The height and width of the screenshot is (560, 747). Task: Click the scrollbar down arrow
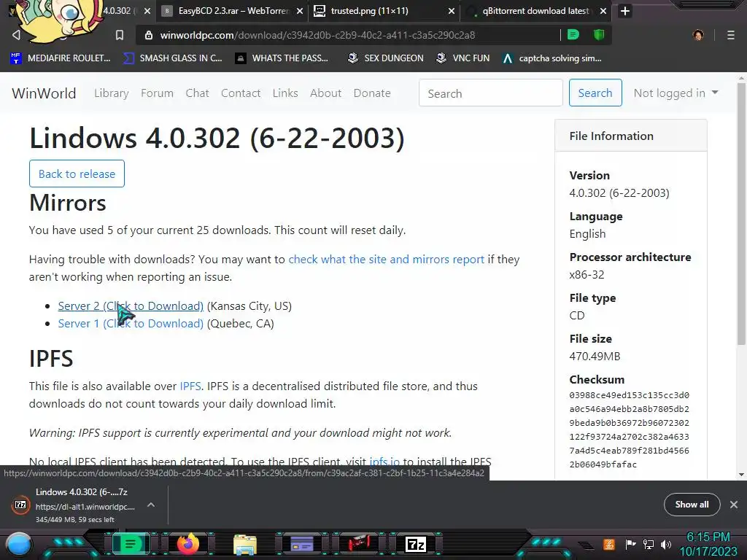point(741,474)
